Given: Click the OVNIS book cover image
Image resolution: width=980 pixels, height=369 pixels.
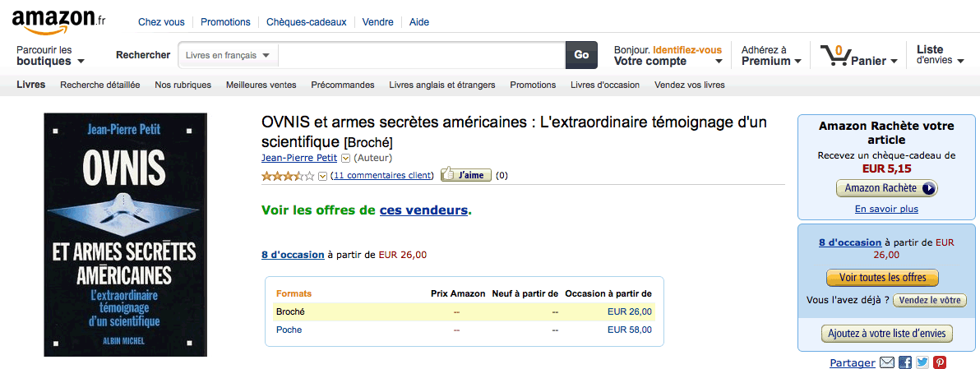Looking at the screenshot, I should click(125, 234).
